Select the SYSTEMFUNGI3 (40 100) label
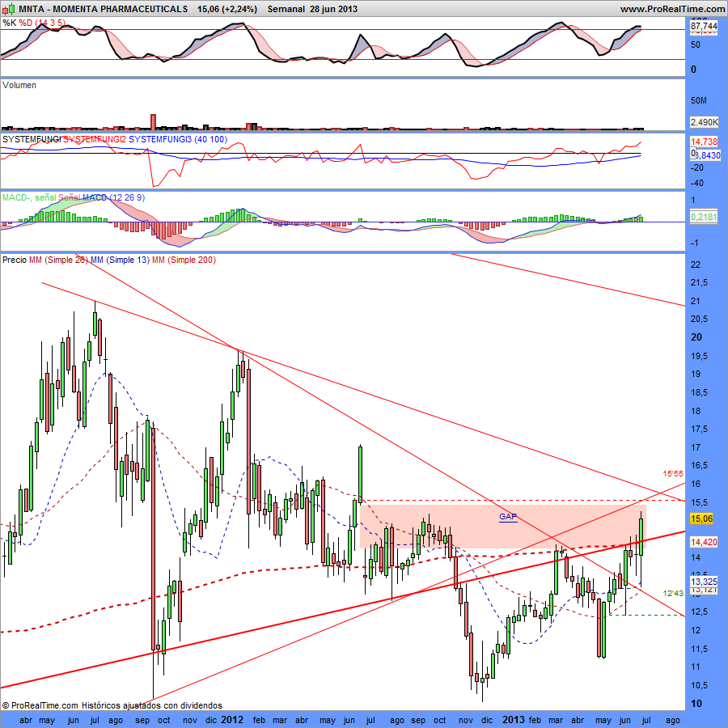 (178, 139)
